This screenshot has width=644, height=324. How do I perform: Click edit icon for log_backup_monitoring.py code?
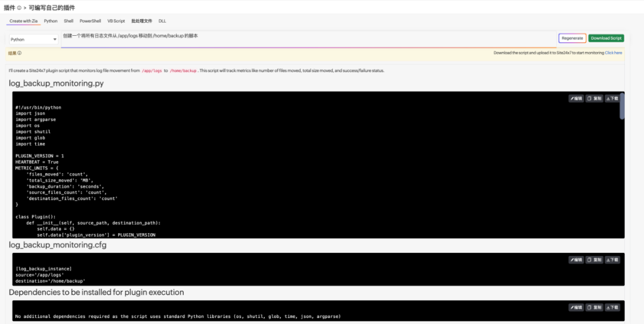pyautogui.click(x=575, y=98)
